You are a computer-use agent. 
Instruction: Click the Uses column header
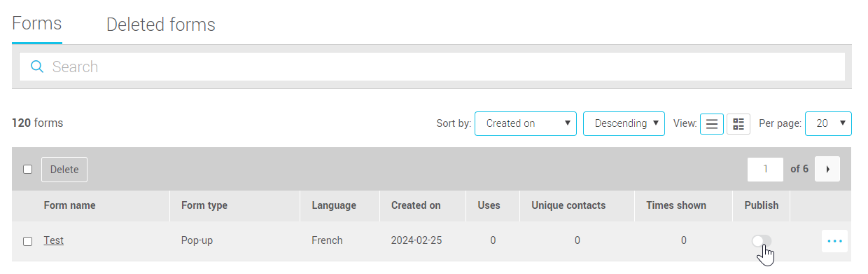[x=489, y=205]
